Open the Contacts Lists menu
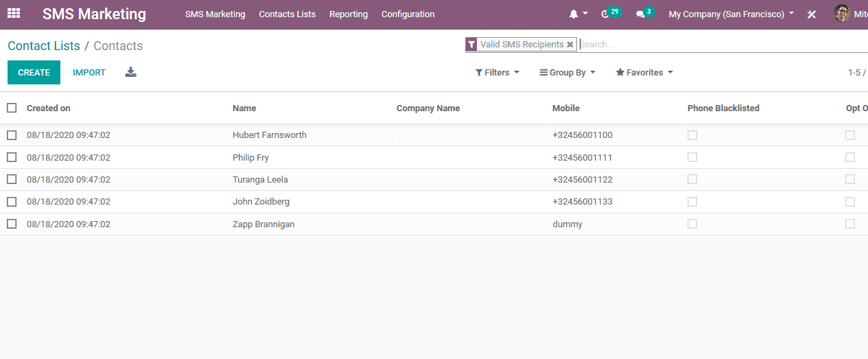868x359 pixels. click(288, 14)
